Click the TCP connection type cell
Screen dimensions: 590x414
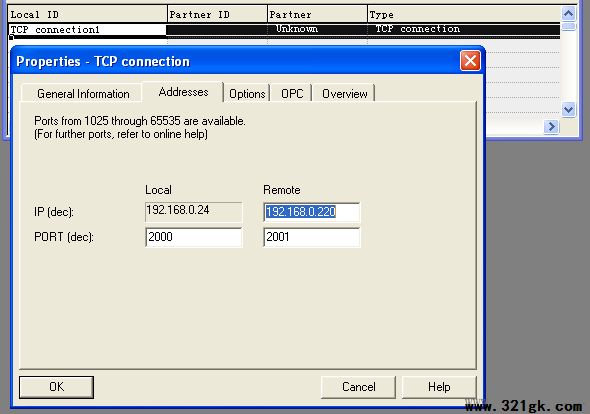coord(464,29)
